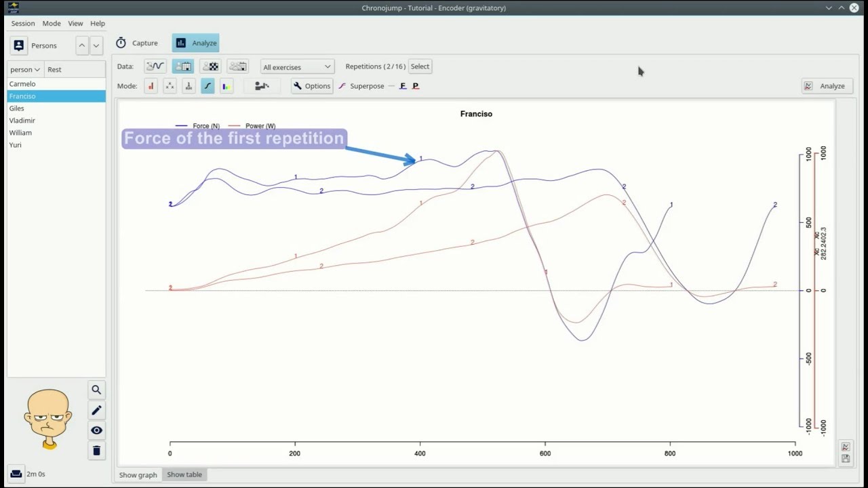The height and width of the screenshot is (488, 868).
Task: Save graph using bottom right save icon
Action: (846, 459)
